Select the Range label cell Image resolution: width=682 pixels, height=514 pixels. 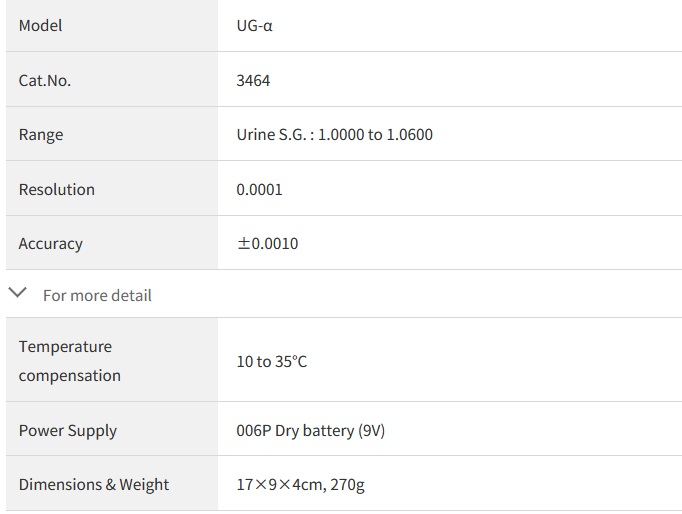click(x=41, y=134)
